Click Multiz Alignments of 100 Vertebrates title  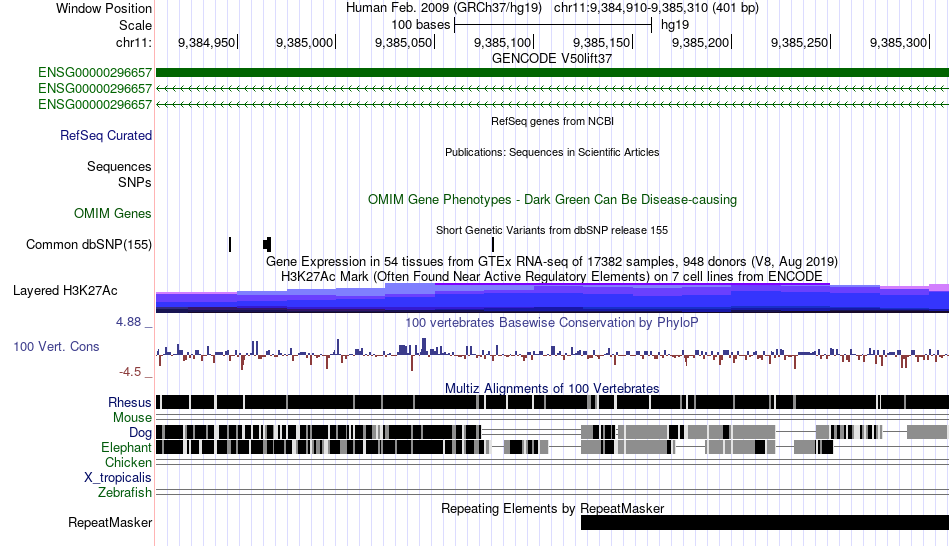552,388
